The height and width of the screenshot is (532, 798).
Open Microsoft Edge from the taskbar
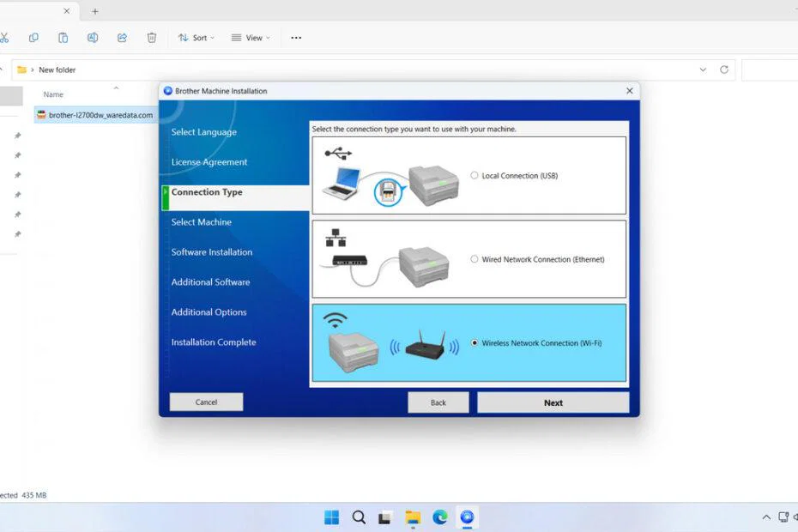(440, 517)
